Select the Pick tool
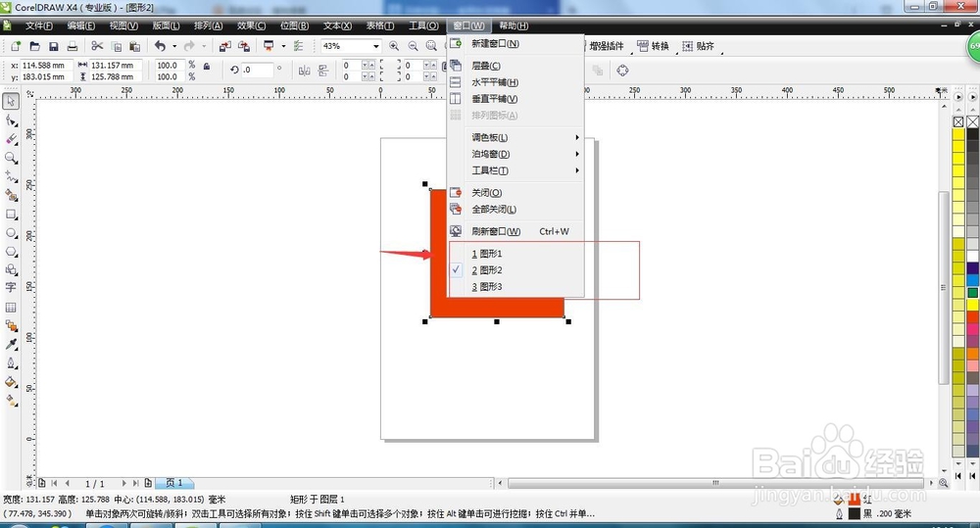 pyautogui.click(x=11, y=101)
